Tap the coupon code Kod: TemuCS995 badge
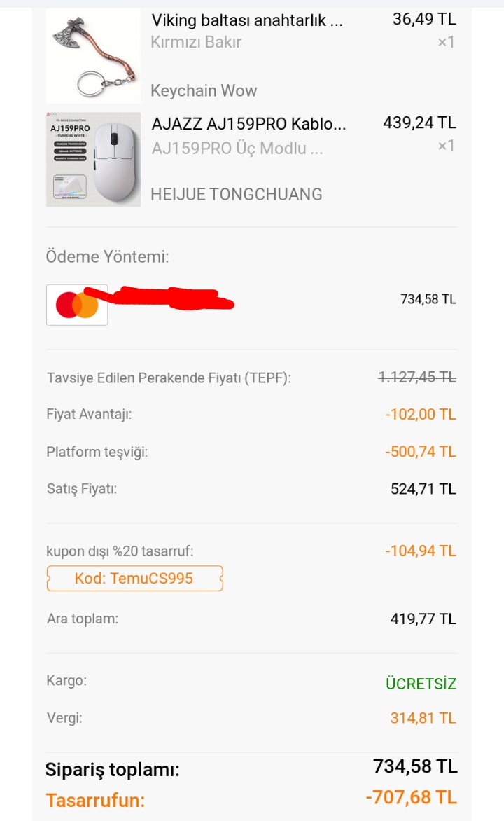 (x=134, y=579)
